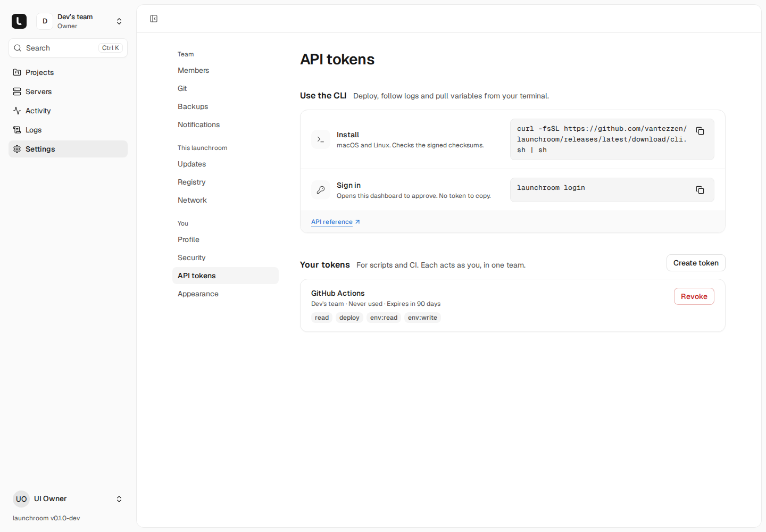Image resolution: width=766 pixels, height=532 pixels.
Task: Open the Updates settings section
Action: point(226,164)
